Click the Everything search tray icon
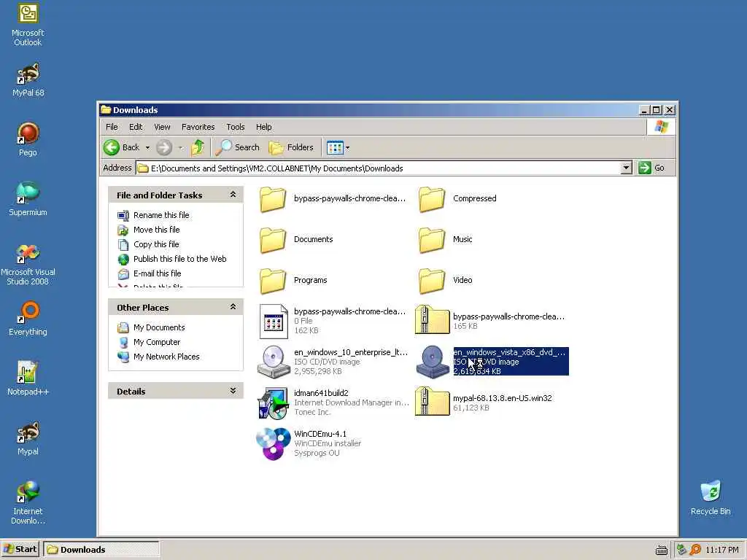This screenshot has width=747, height=560. coord(695,550)
